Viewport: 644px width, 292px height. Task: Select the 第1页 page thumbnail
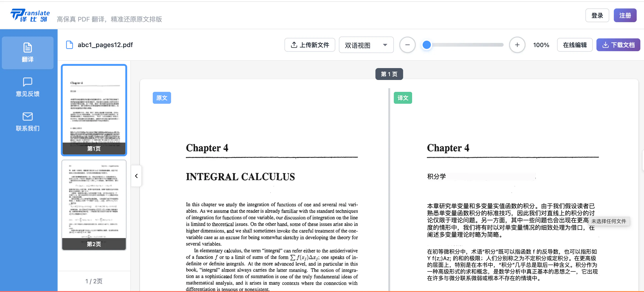tap(94, 110)
